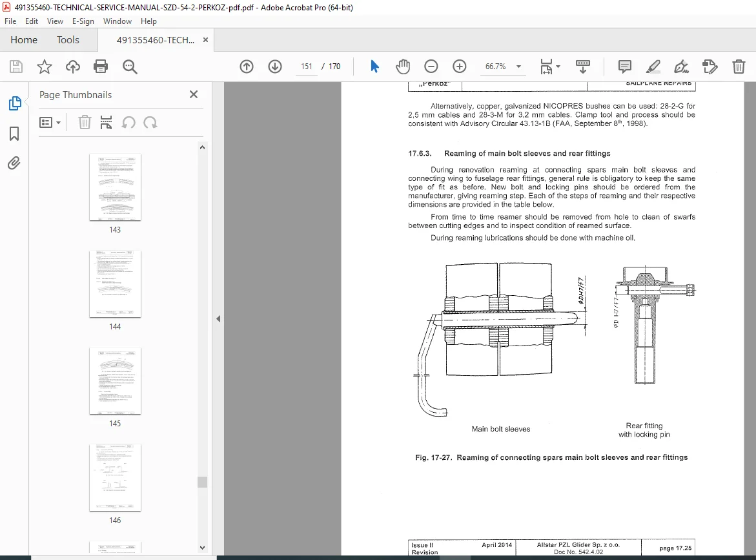Click the 'Page Thumbnails' panel title
Screen dimensions: 756x560
coord(76,95)
